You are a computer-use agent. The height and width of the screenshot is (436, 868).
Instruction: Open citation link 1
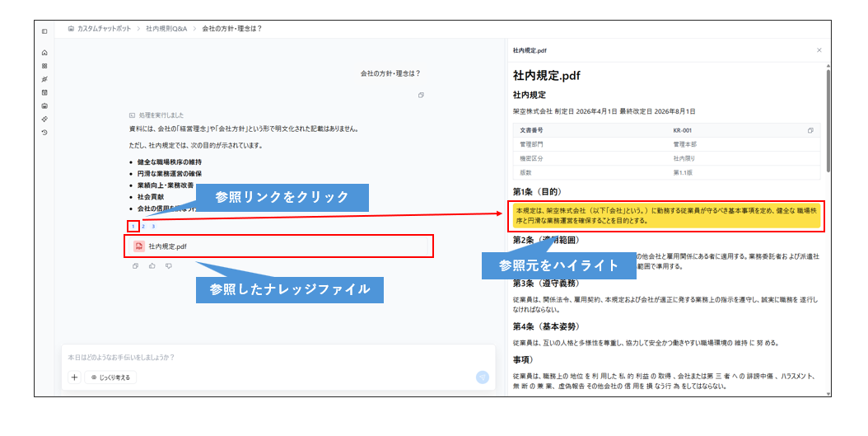click(133, 227)
